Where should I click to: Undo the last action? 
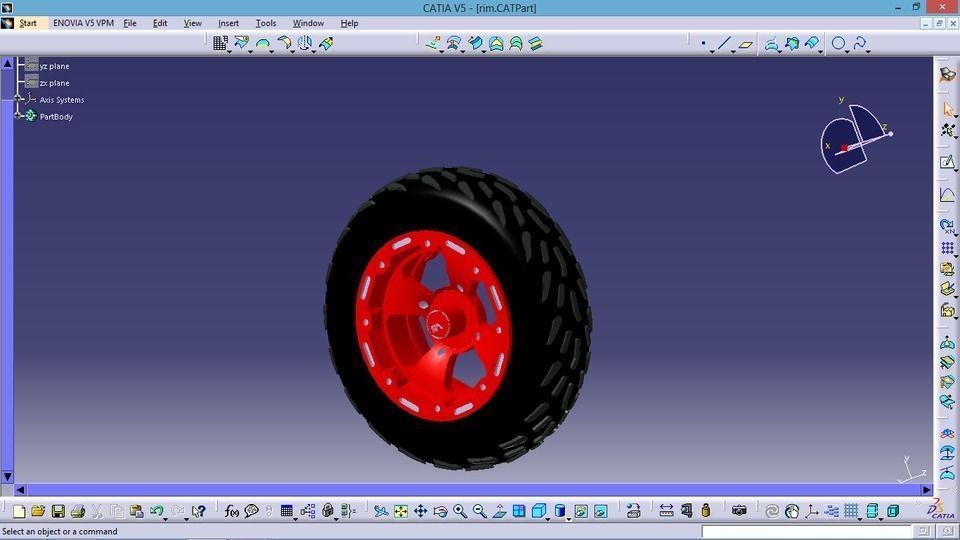pos(156,511)
